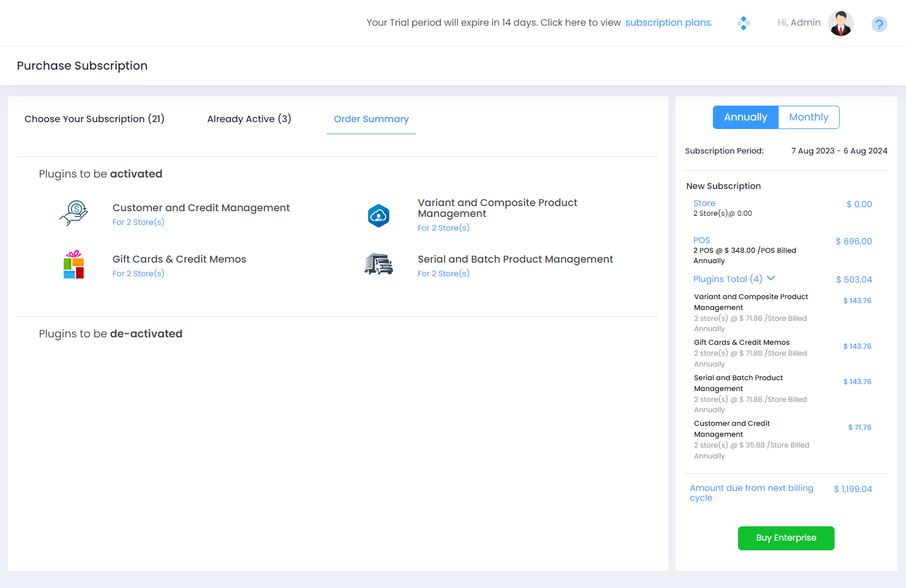Image resolution: width=906 pixels, height=588 pixels.
Task: Click the Customer and Credit Management hand-coin icon
Action: pyautogui.click(x=74, y=214)
